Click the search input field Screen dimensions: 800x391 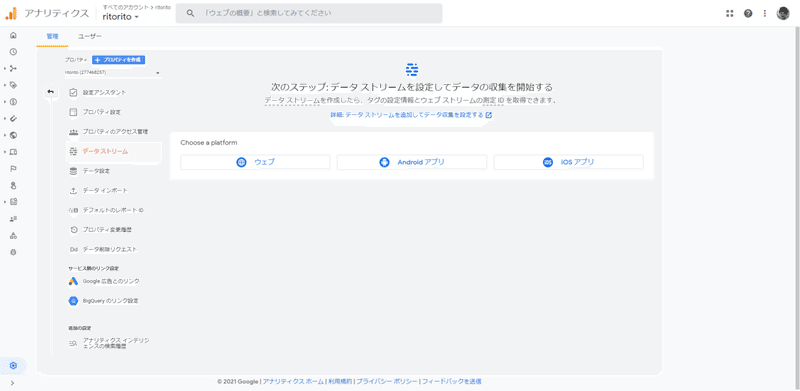point(309,13)
